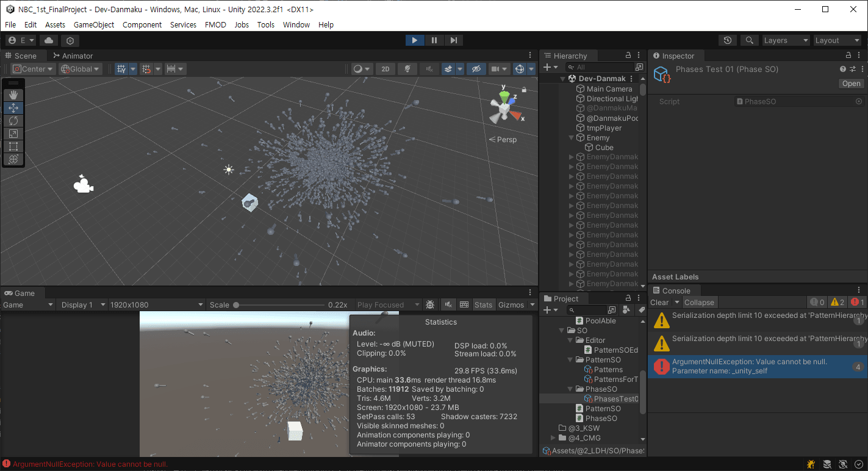868x471 pixels.
Task: Toggle the Stats overlay in Game view
Action: pos(483,304)
